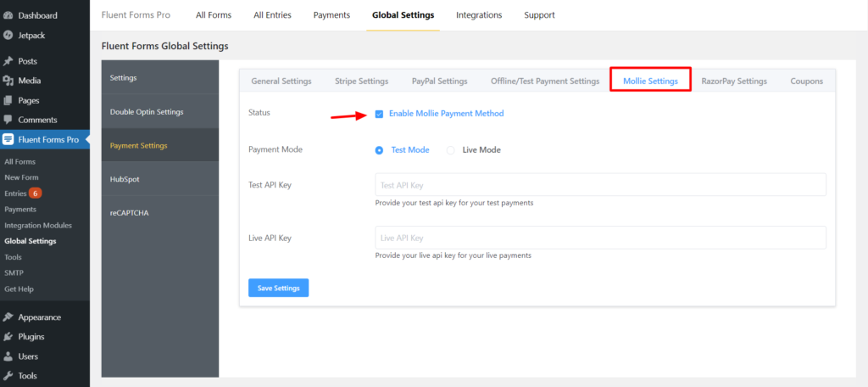Open Payments in sidebar submenu
Screen dimensions: 868x387
[20, 209]
